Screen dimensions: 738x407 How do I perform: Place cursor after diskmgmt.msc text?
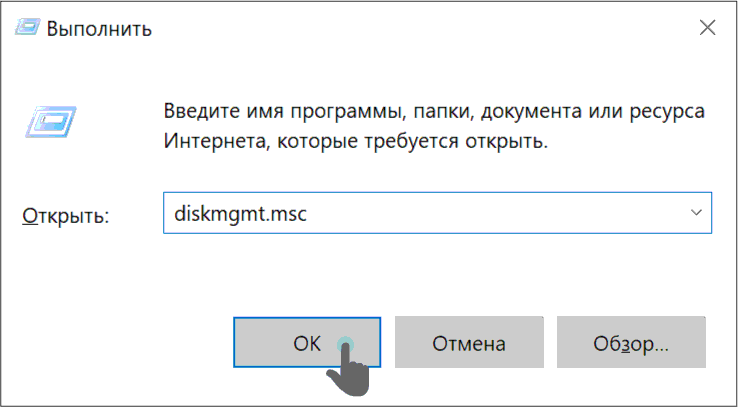tap(309, 214)
